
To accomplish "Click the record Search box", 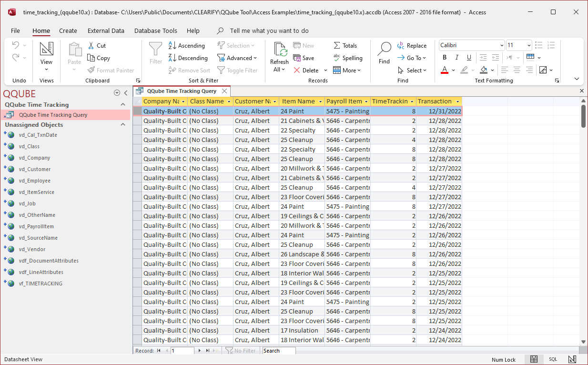I will pyautogui.click(x=279, y=351).
